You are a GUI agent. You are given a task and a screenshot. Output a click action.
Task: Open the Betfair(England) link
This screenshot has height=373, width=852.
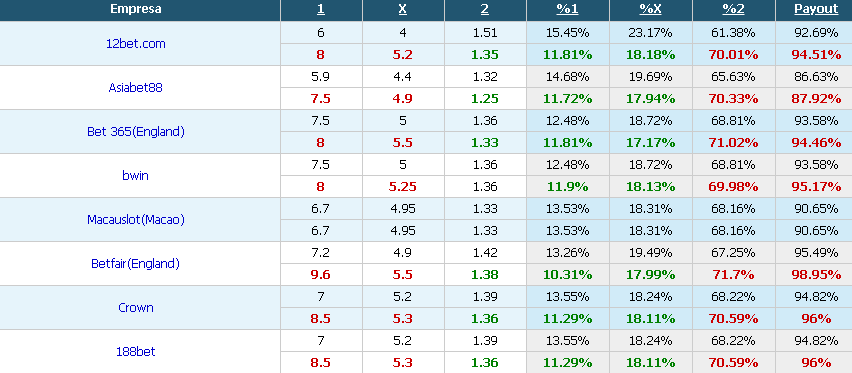(135, 264)
